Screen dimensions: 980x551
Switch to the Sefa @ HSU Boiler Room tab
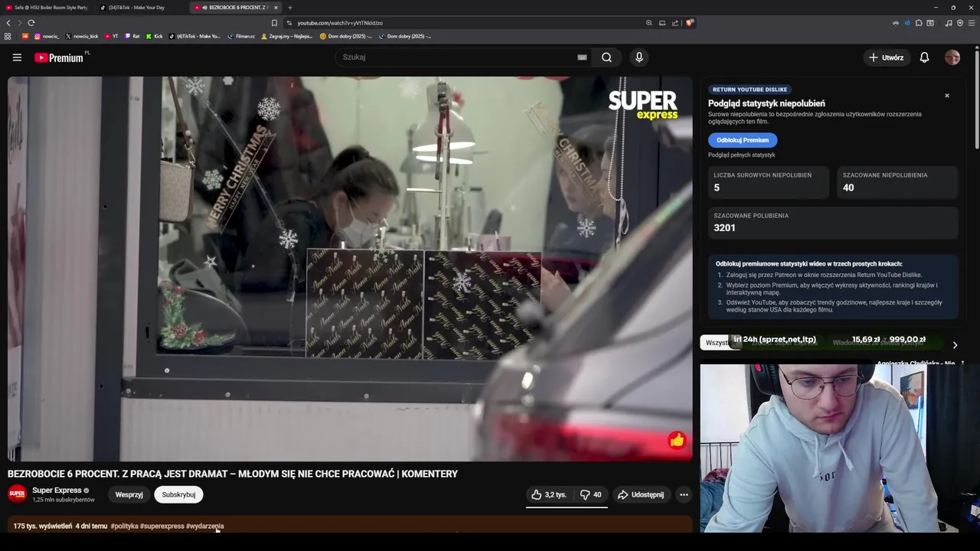pyautogui.click(x=47, y=7)
